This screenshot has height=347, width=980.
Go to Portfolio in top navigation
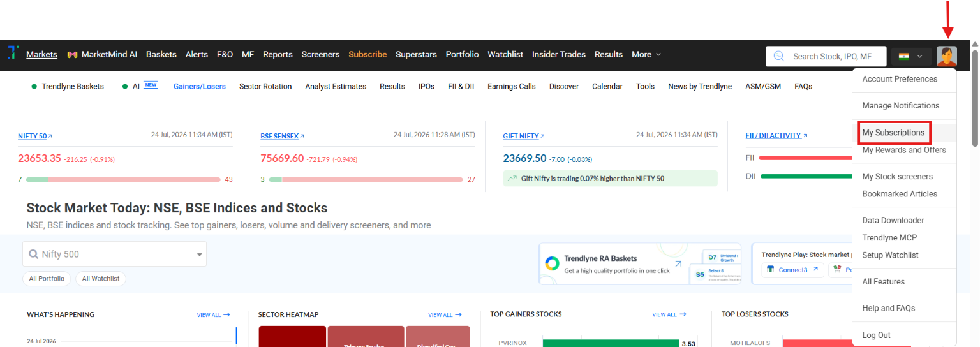tap(462, 54)
